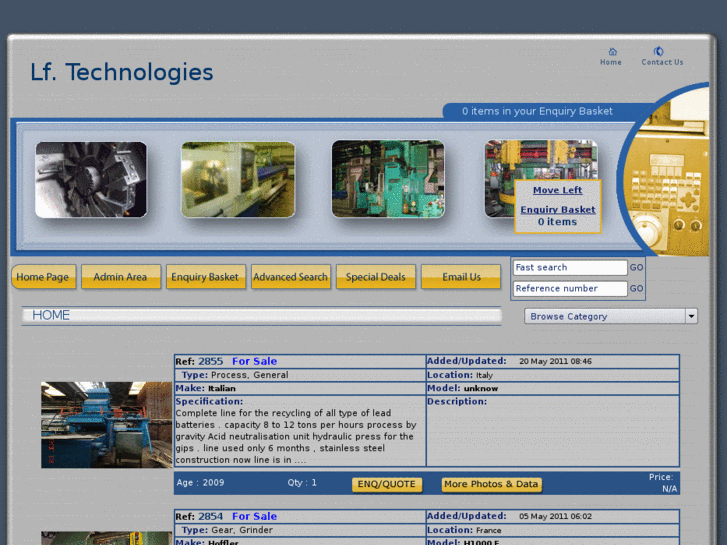
Task: Click the 'Gear, Grinder' type text
Action: coord(242,530)
